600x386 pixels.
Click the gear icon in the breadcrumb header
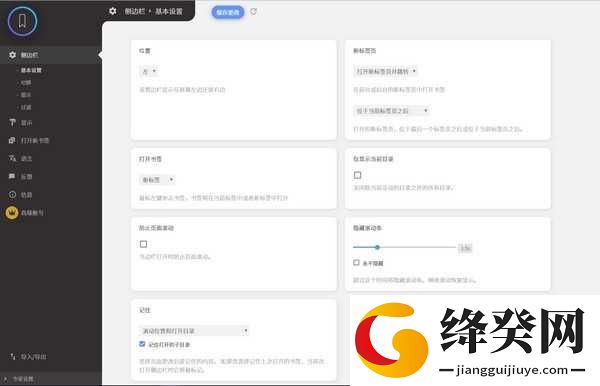[112, 11]
